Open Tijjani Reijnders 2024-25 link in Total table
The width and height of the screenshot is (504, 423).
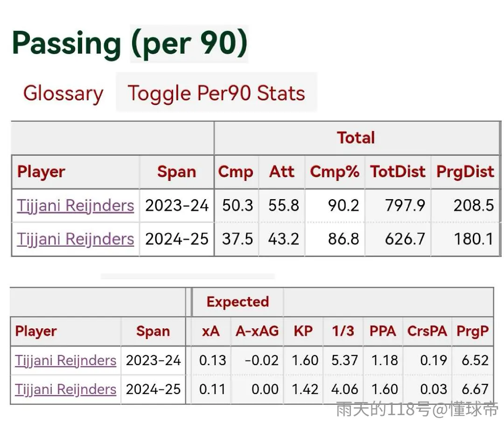pos(76,239)
